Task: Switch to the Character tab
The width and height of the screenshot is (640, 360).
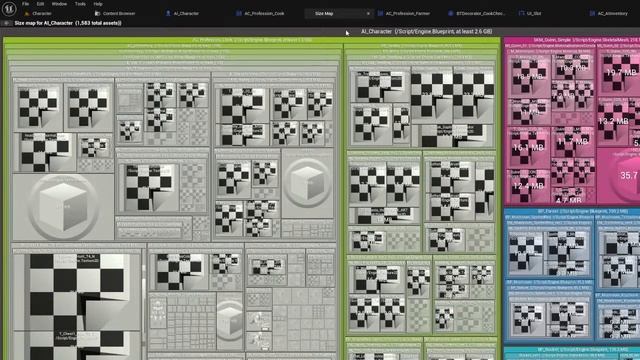Action: pos(38,13)
